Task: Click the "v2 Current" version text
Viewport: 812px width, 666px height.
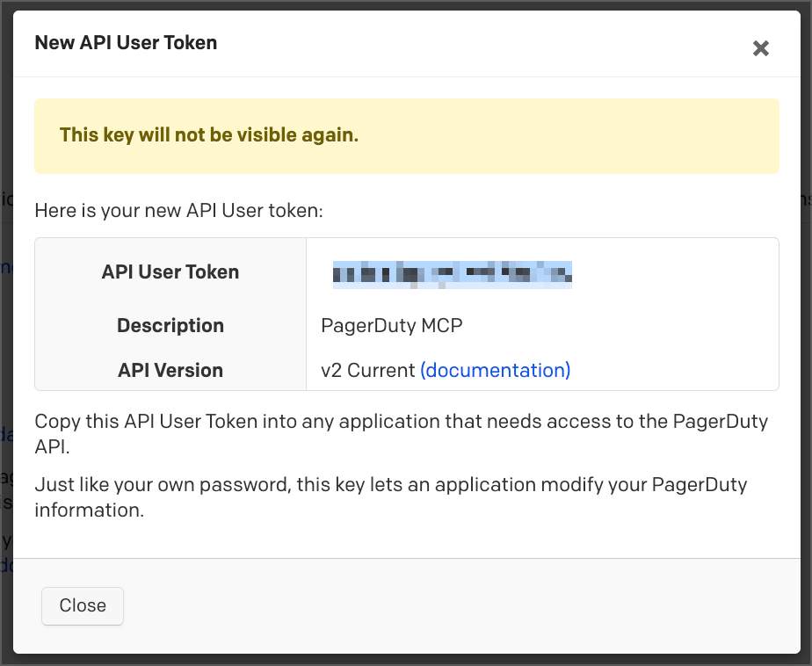Action: coord(368,371)
